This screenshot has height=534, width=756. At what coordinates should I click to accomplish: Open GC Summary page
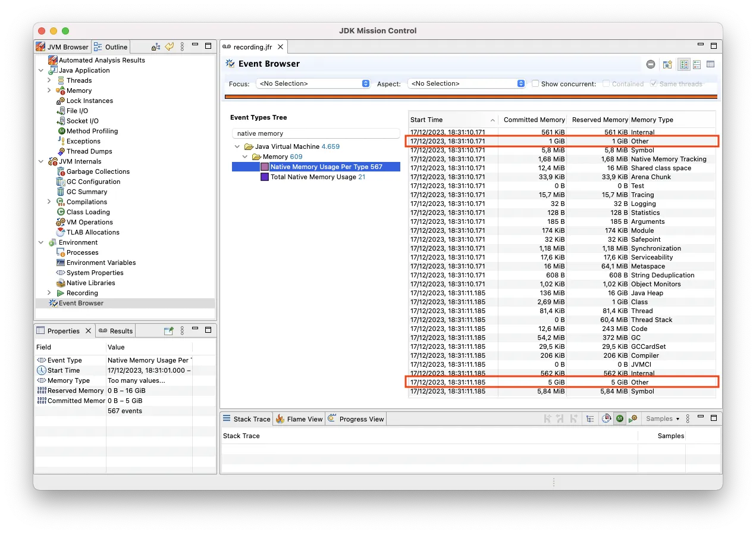(x=87, y=192)
